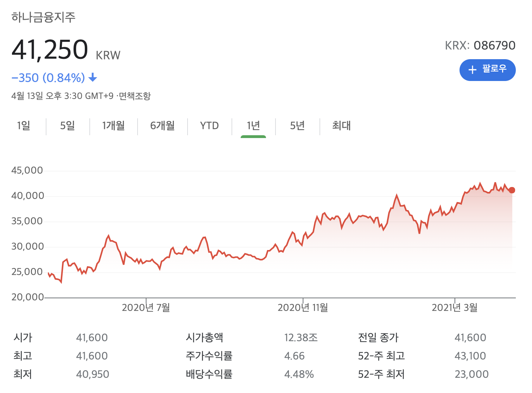Click the 30,000 y-axis label
This screenshot has height=393, width=532.
[x=27, y=247]
